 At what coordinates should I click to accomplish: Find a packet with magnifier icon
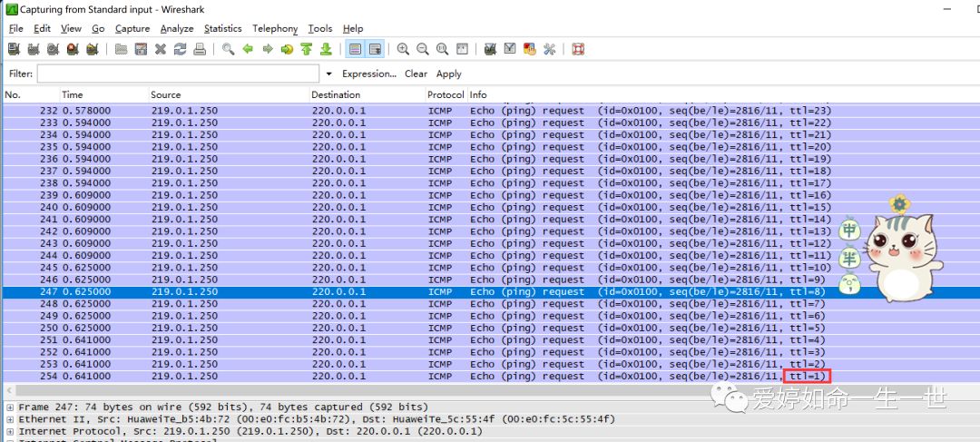pos(228,49)
